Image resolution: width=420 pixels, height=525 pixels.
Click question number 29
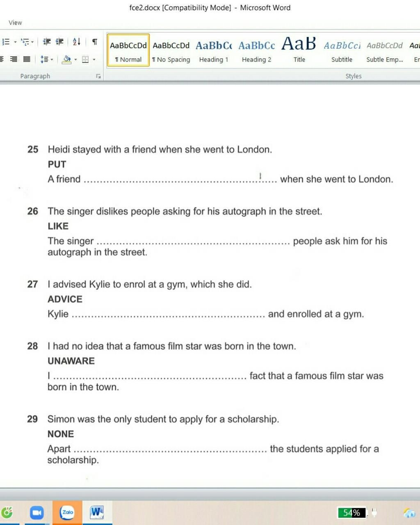tap(33, 420)
